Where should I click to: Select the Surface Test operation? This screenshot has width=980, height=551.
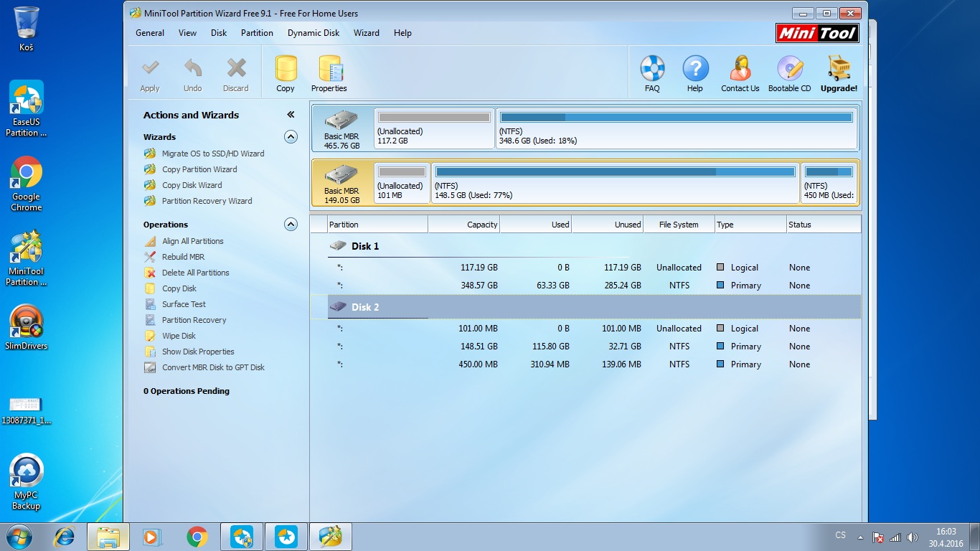pos(184,304)
